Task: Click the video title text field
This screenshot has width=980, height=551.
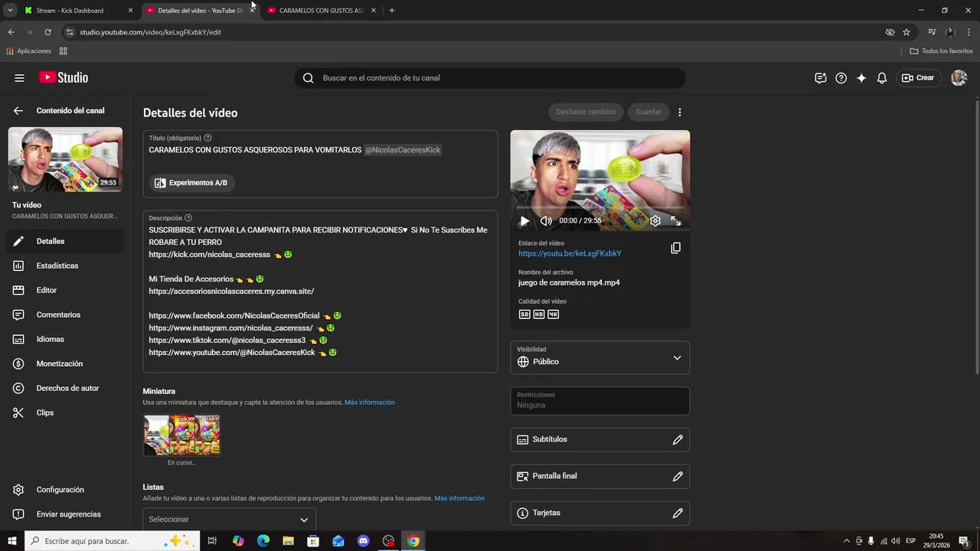Action: pyautogui.click(x=320, y=151)
